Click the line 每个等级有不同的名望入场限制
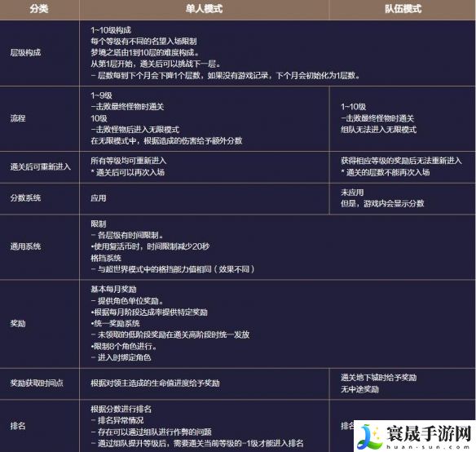The width and height of the screenshot is (476, 452). 143,42
